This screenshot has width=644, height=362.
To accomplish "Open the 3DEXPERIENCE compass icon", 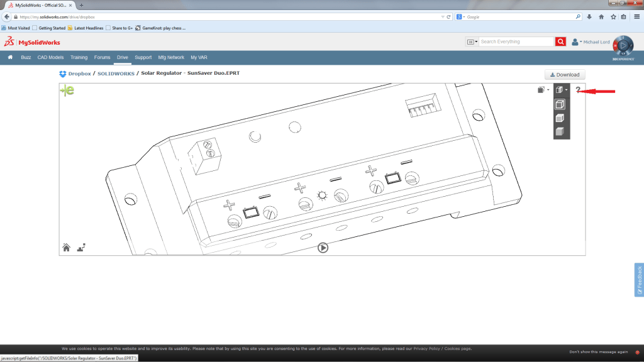I will coord(623,45).
